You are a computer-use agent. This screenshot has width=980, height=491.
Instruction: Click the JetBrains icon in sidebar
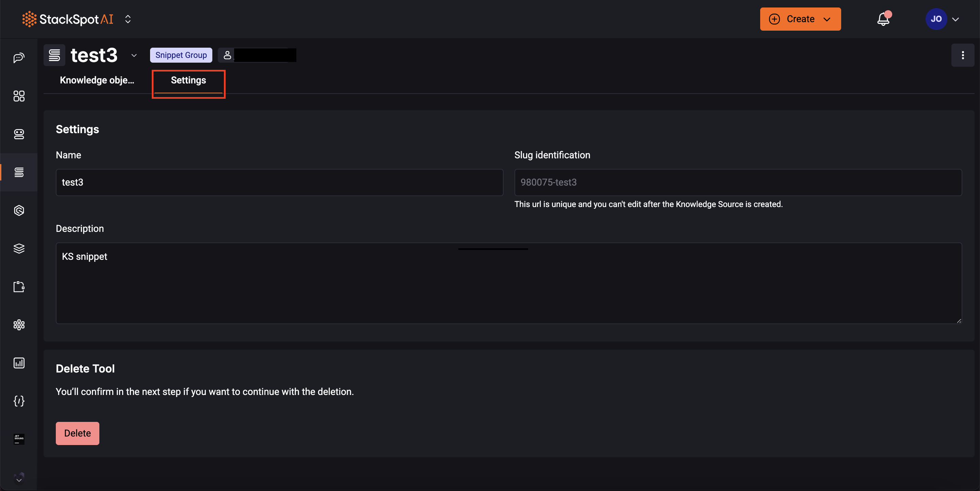pyautogui.click(x=19, y=439)
